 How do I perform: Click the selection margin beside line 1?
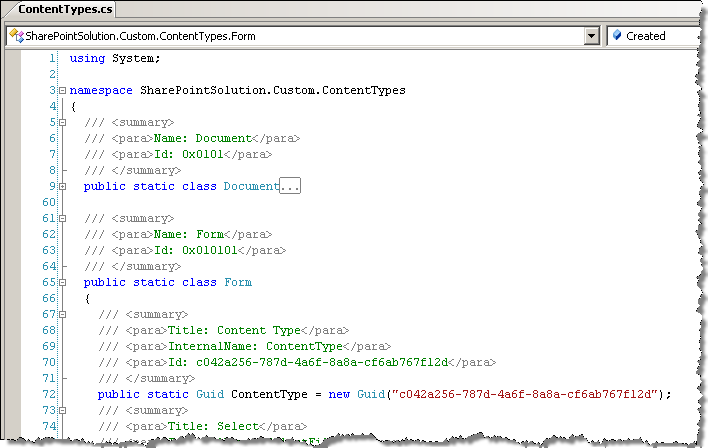pyautogui.click(x=13, y=58)
